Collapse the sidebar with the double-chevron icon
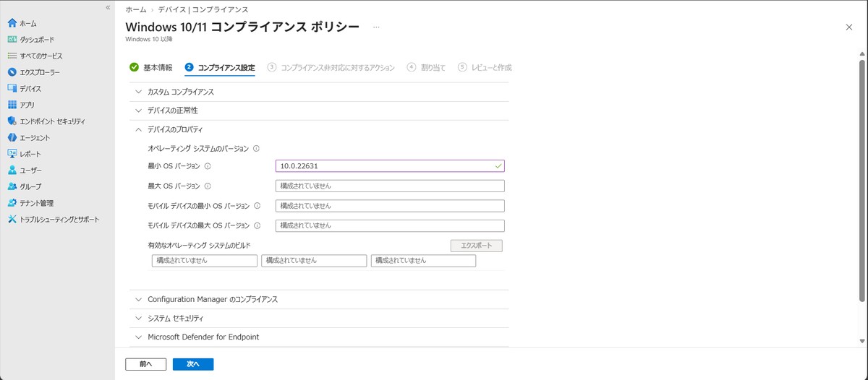This screenshot has width=868, height=380. click(108, 7)
